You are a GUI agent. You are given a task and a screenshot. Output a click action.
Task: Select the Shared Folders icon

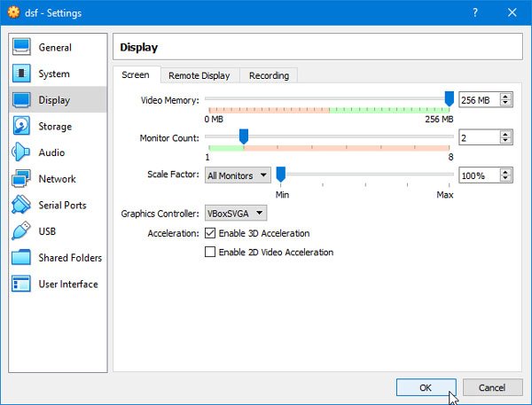pyautogui.click(x=22, y=258)
